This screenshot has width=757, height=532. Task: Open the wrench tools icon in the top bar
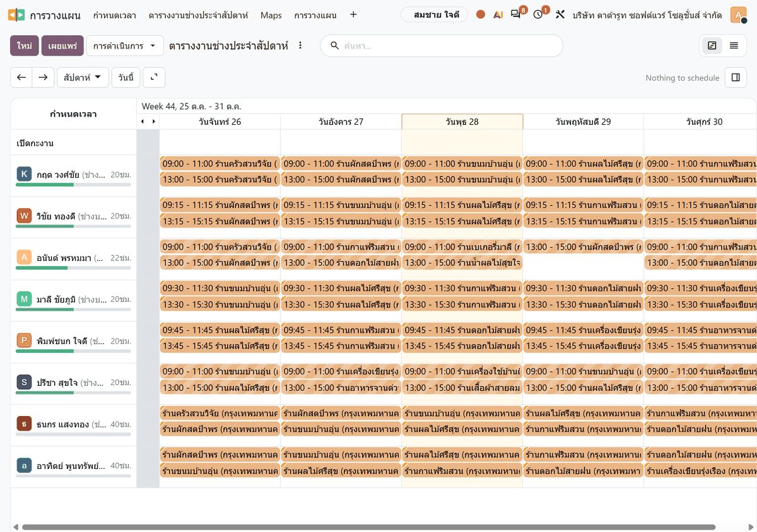pos(560,14)
